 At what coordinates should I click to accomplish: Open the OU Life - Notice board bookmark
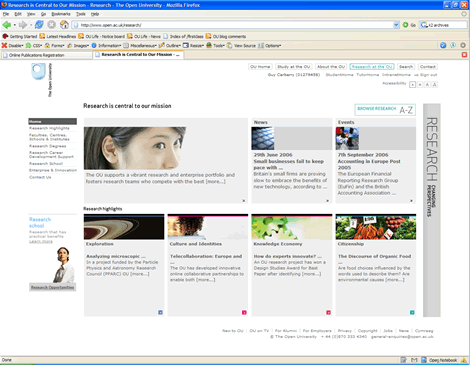coord(101,36)
